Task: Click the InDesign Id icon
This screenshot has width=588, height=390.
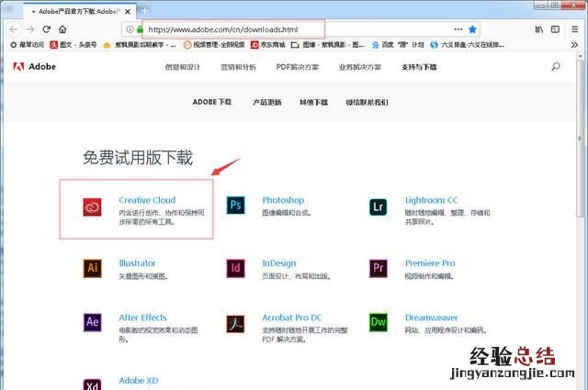Action: (x=235, y=268)
